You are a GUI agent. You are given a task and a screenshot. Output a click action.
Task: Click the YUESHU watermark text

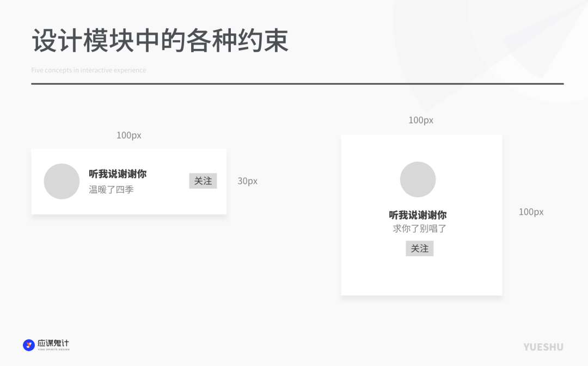point(543,347)
